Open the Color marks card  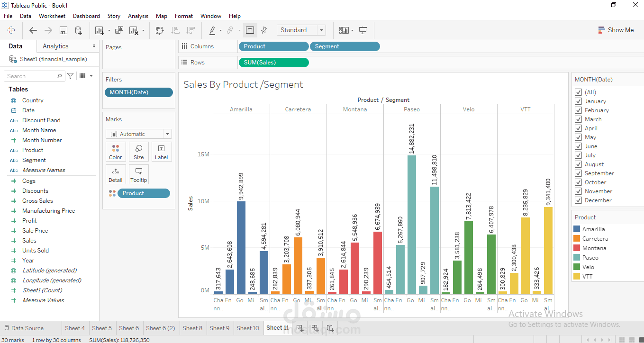tap(116, 152)
